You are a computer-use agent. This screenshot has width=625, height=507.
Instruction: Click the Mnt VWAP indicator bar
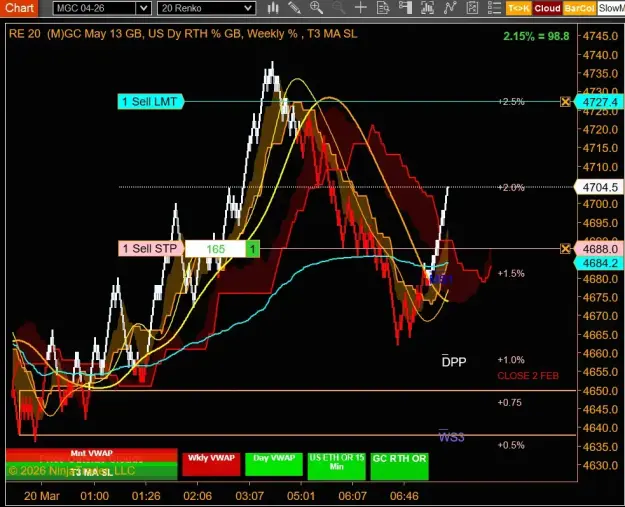tap(92, 453)
